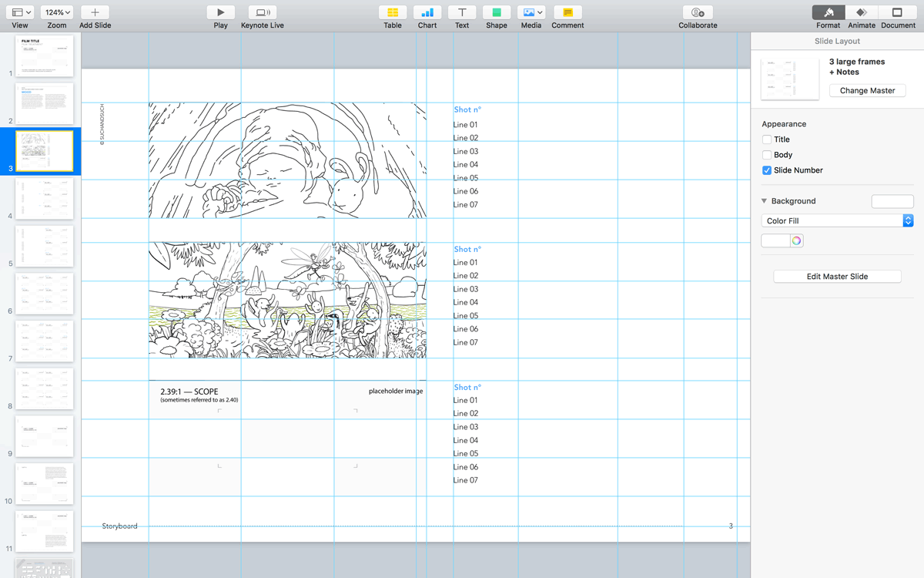Uncheck the Slide Number checkbox
924x578 pixels.
767,170
